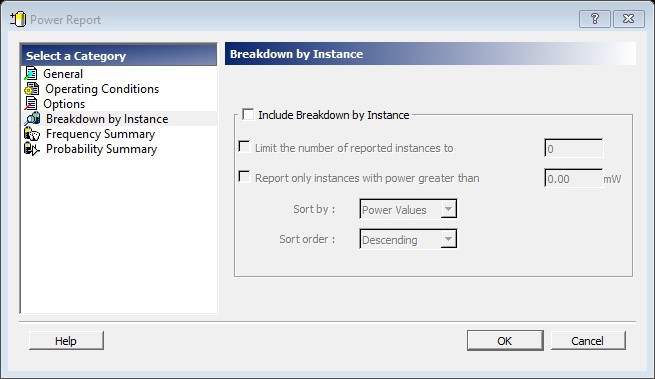This screenshot has height=379, width=655.
Task: Click the General category icon
Action: pos(31,74)
